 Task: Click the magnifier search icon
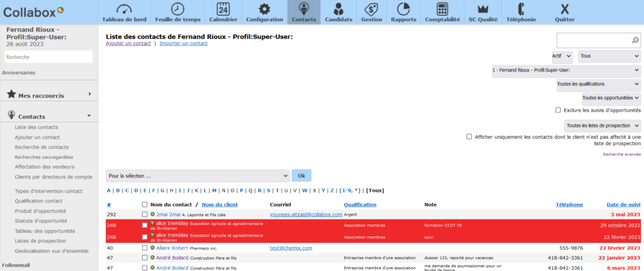(x=635, y=40)
